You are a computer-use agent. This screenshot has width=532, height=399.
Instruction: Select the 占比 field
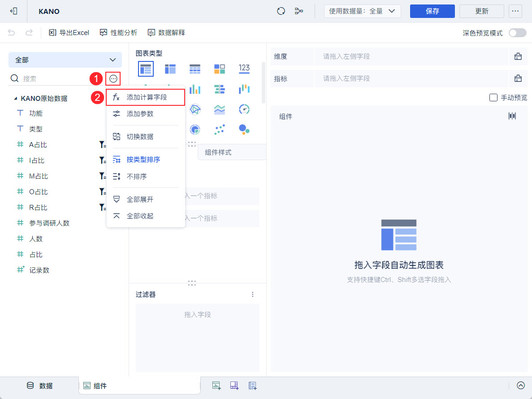[35, 255]
